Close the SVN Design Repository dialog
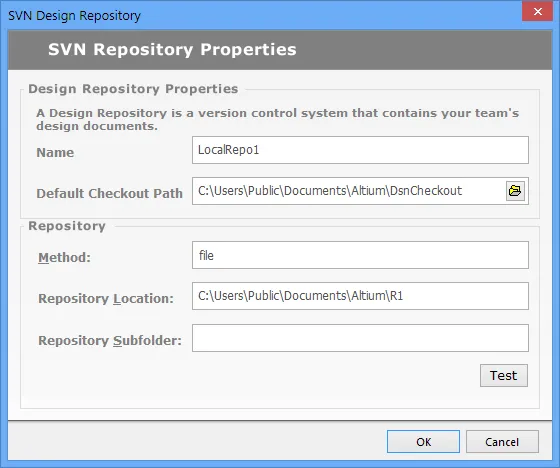The height and width of the screenshot is (468, 560). tap(538, 11)
